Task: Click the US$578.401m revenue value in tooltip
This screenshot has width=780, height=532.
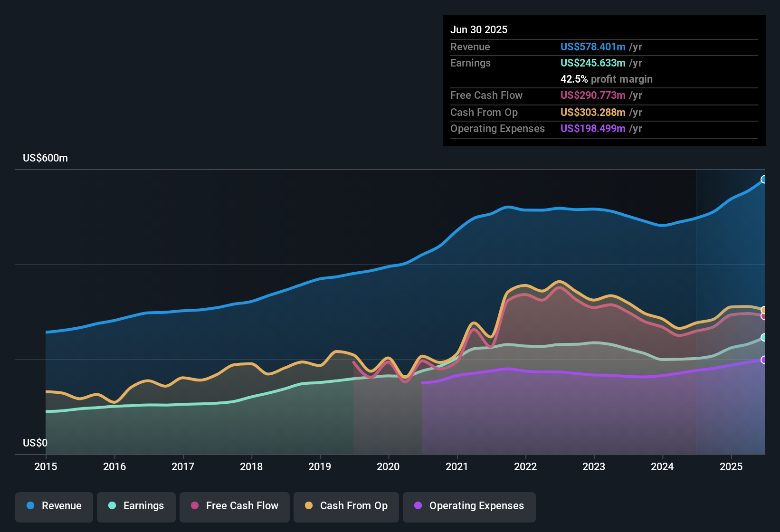Action: click(593, 47)
